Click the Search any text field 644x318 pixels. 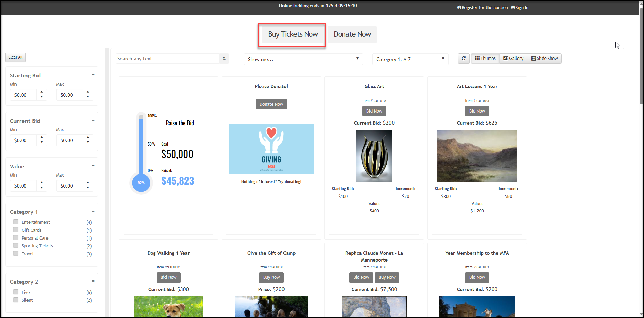pos(168,59)
